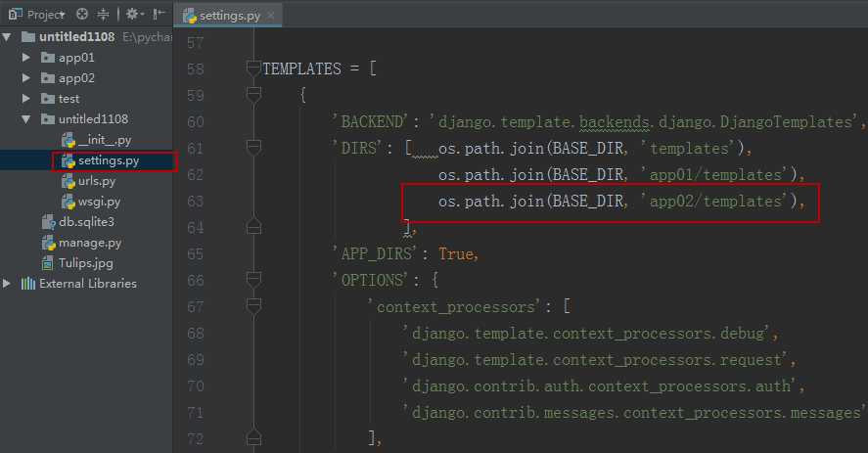868x453 pixels.
Task: Click the True value on line 65
Action: [456, 253]
